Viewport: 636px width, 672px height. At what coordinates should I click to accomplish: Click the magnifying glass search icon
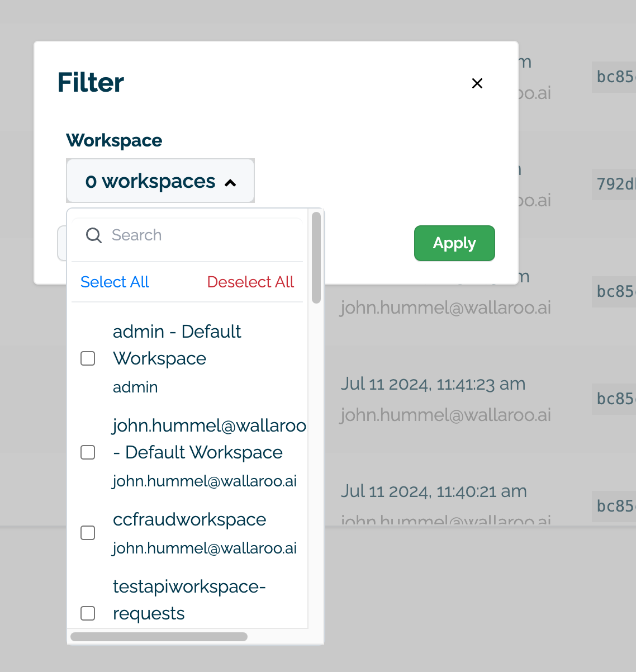[94, 235]
